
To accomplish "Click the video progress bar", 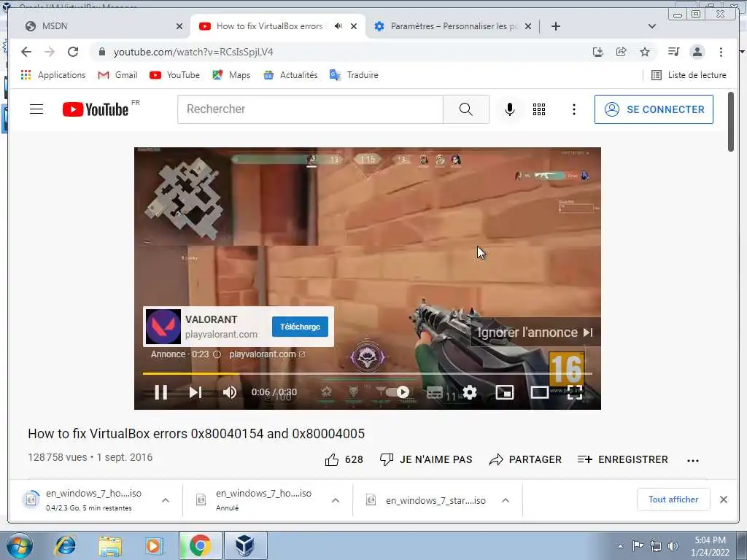I will point(367,374).
